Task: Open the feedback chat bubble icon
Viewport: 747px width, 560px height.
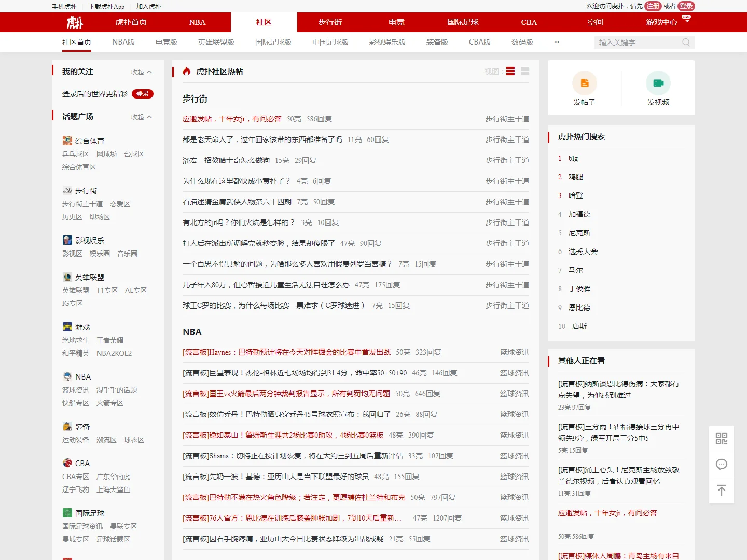Action: coord(722,465)
